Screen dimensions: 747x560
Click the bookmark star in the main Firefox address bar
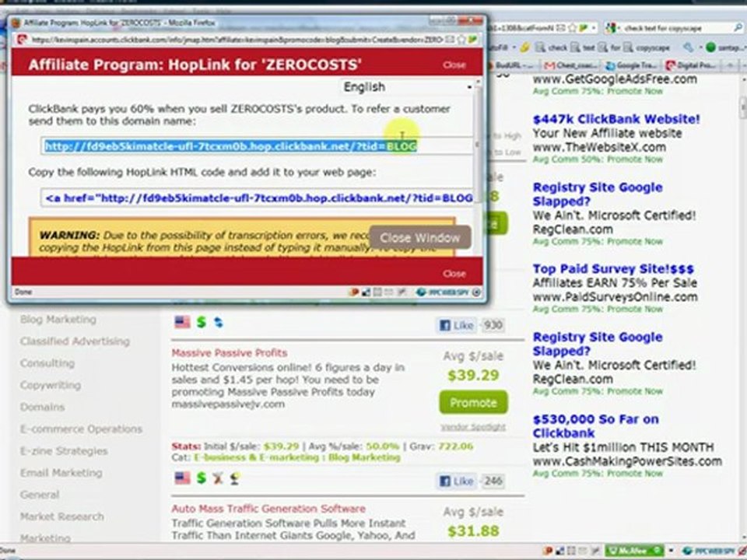pyautogui.click(x=572, y=28)
